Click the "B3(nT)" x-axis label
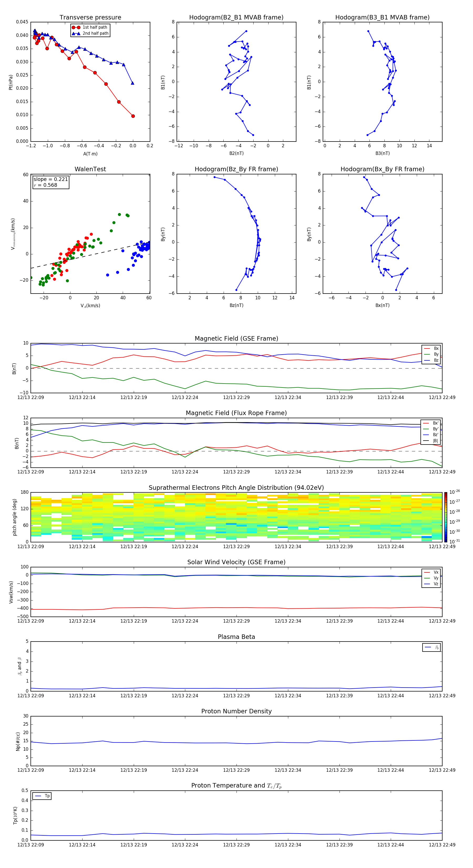 click(382, 153)
